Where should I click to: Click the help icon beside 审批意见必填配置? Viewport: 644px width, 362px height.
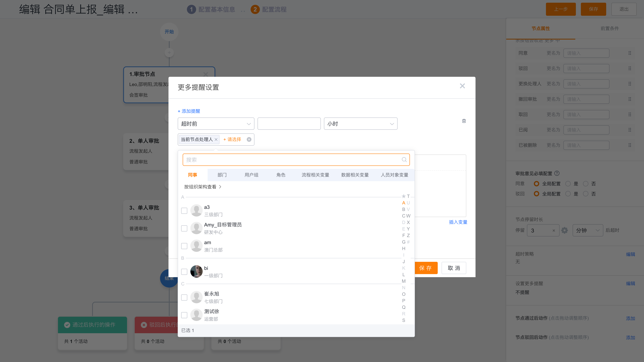tap(557, 173)
